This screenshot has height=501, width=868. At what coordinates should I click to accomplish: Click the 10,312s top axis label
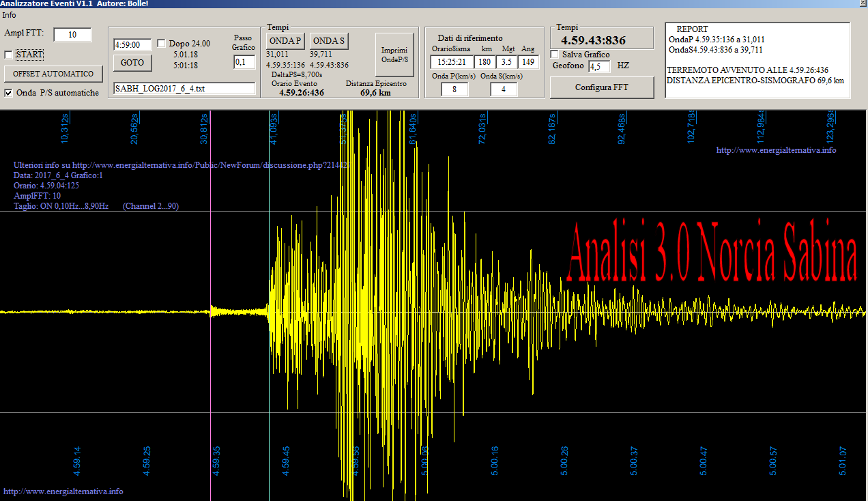click(x=65, y=128)
